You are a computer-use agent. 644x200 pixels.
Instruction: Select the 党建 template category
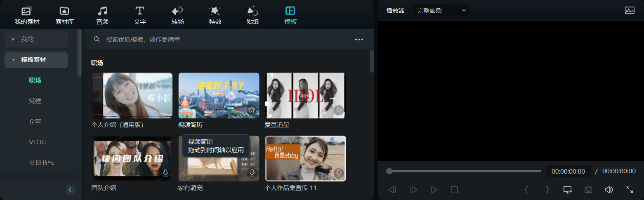tap(35, 101)
